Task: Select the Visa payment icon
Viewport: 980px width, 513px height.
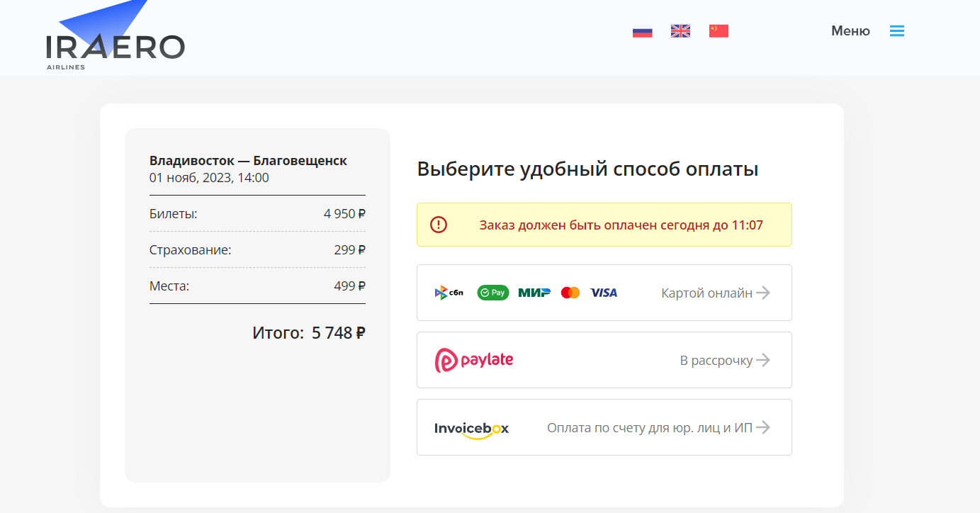Action: (x=603, y=292)
